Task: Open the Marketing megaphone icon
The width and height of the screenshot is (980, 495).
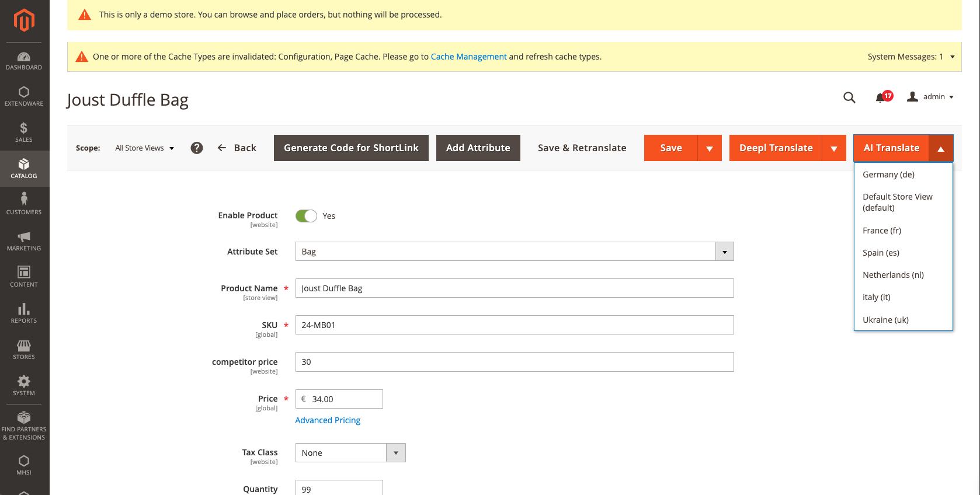Action: pos(24,240)
